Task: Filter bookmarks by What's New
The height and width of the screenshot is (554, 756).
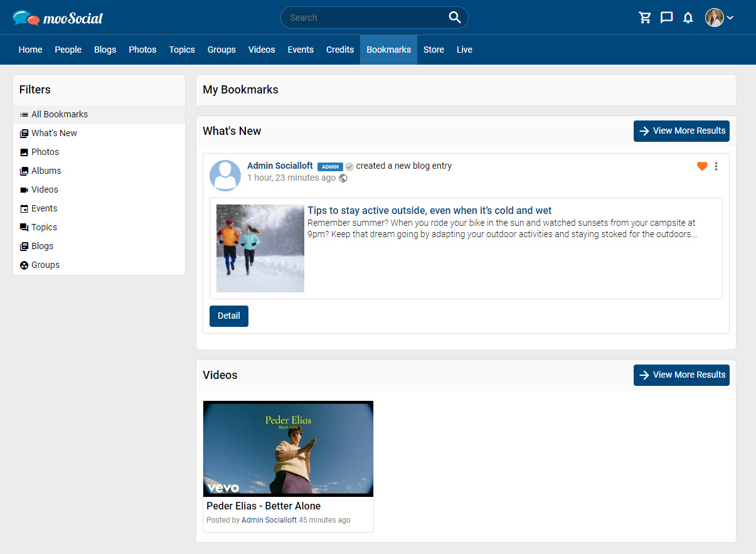Action: point(99,133)
